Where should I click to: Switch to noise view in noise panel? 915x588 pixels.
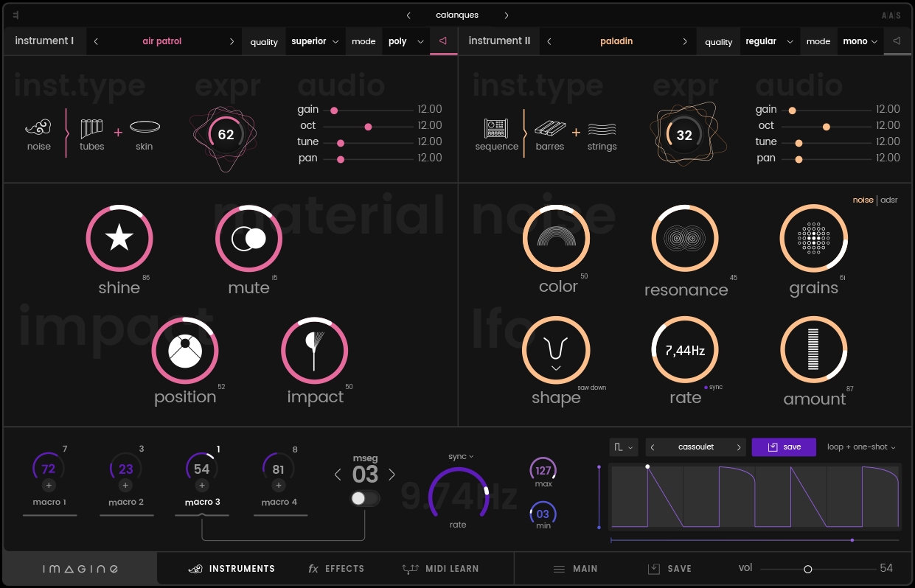coord(863,200)
